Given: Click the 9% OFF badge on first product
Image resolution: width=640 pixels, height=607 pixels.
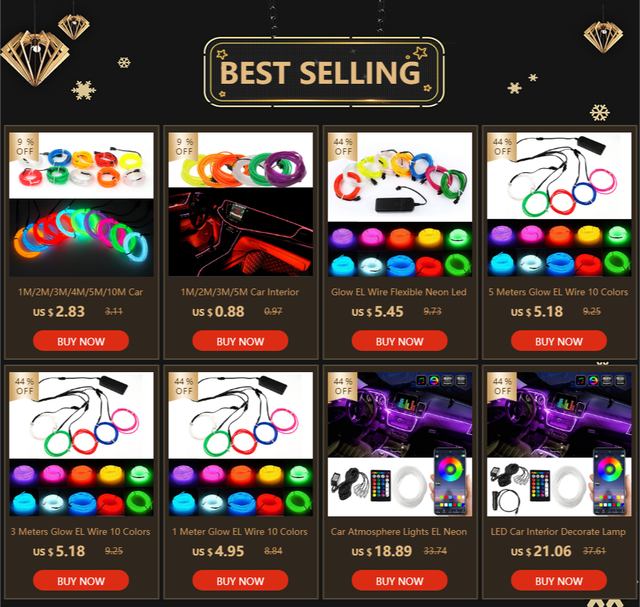Looking at the screenshot, I should pyautogui.click(x=24, y=146).
